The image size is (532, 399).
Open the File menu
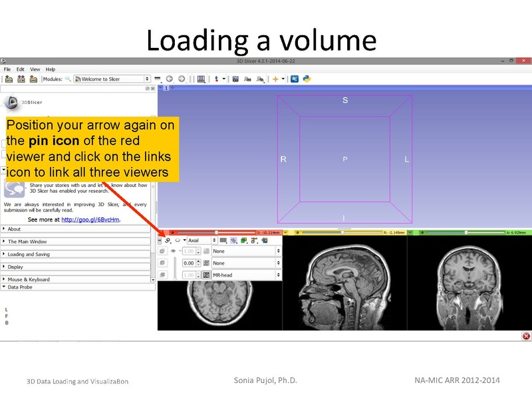7,69
